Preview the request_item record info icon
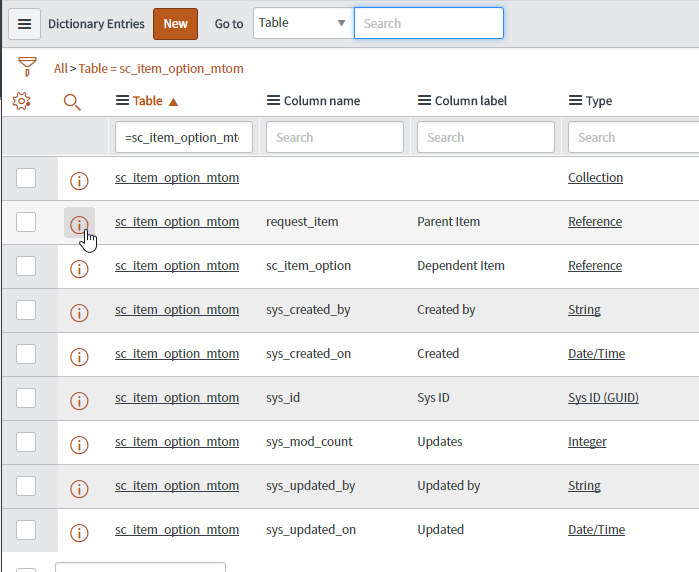699x572 pixels. click(x=79, y=225)
